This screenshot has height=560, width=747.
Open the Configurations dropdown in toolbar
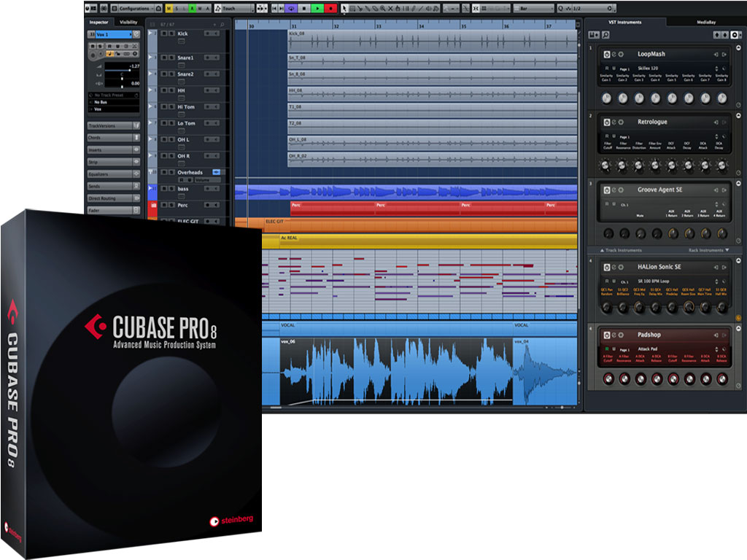click(140, 9)
